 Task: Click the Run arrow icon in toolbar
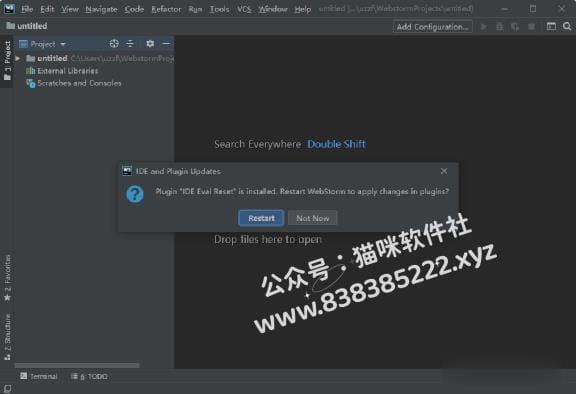(x=484, y=26)
